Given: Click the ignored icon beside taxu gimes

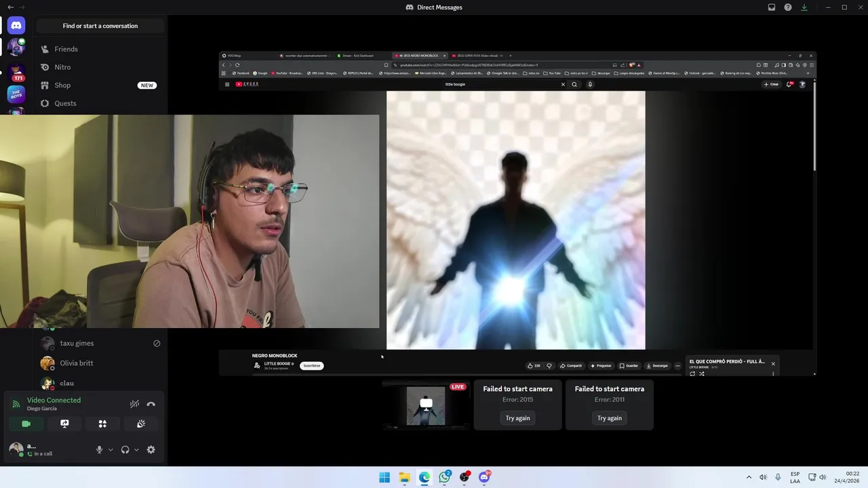Looking at the screenshot, I should pos(157,344).
